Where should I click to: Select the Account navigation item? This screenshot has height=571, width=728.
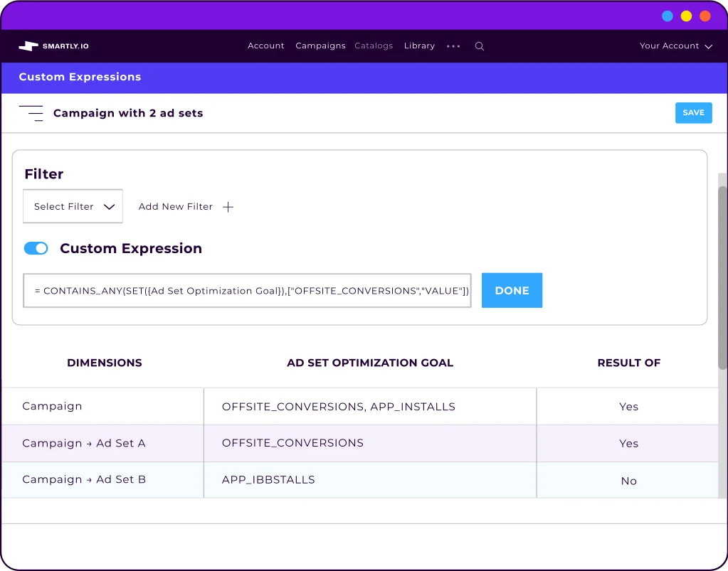click(x=265, y=46)
